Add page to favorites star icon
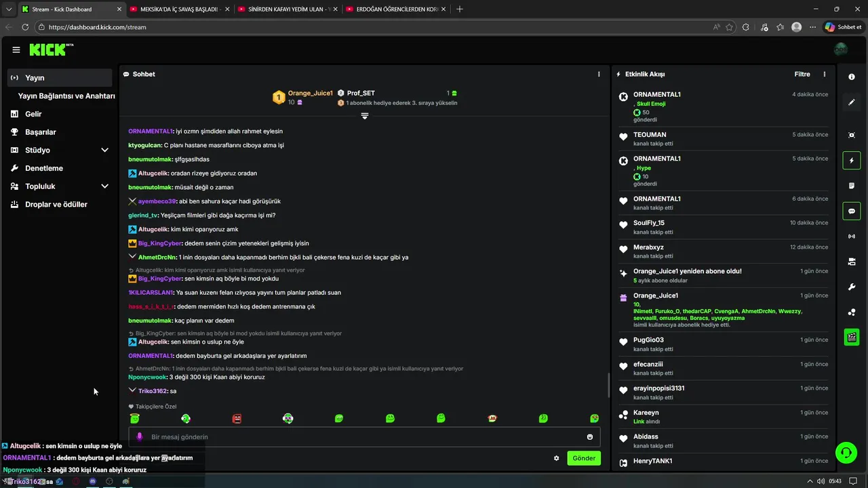Viewport: 868px width, 488px height. coord(730,27)
